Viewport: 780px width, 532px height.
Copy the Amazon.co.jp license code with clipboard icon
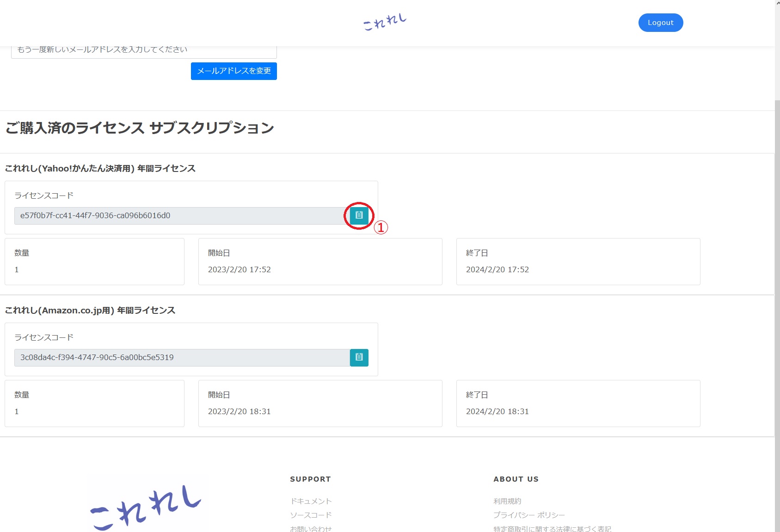click(359, 357)
